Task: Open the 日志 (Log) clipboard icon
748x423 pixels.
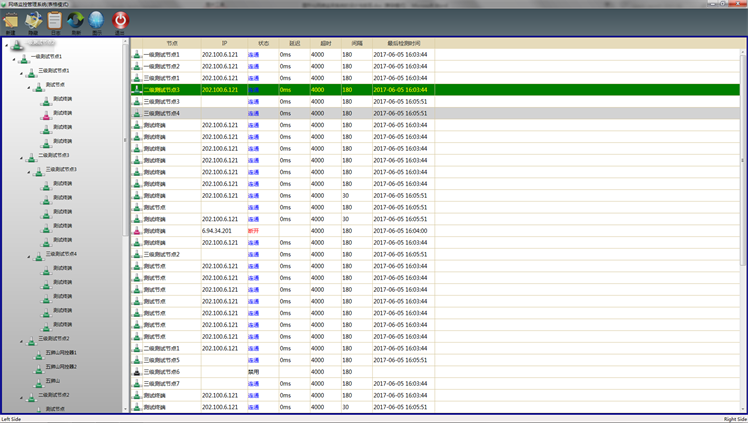Action: (54, 20)
